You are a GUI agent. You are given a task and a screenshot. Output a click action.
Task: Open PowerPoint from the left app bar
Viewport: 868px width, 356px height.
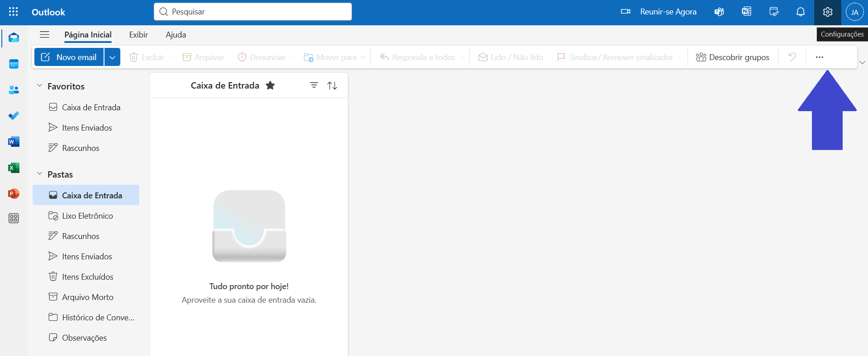[14, 194]
